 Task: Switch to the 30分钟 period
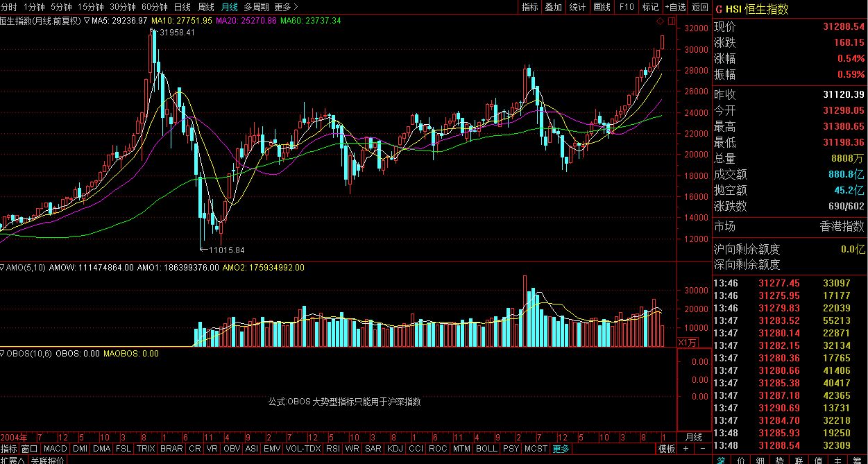tap(123, 6)
